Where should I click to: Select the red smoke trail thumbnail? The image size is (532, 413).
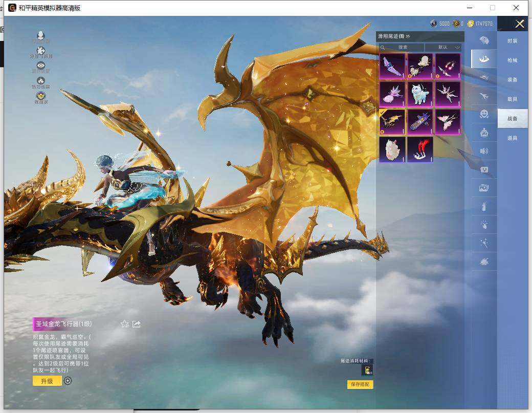[419, 149]
